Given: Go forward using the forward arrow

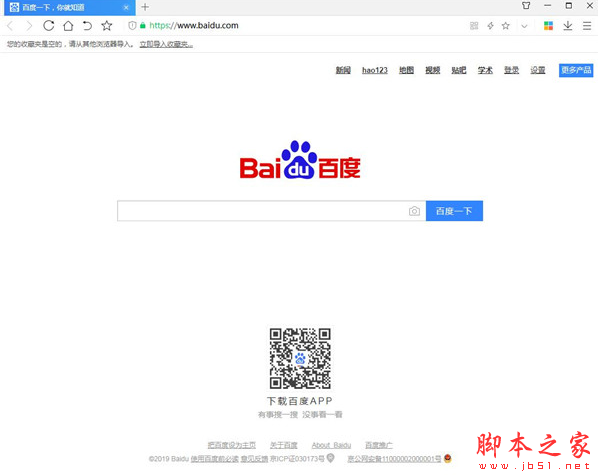Looking at the screenshot, I should click(x=29, y=26).
